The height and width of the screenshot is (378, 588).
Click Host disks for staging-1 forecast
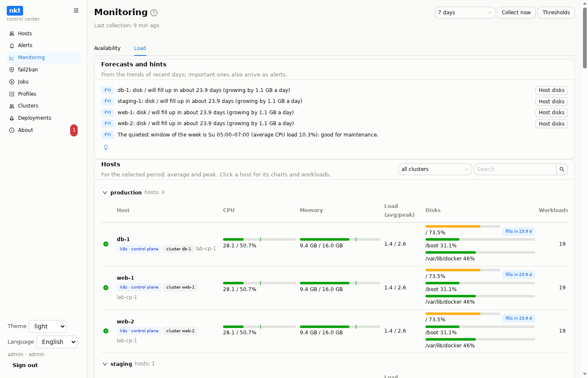coord(551,102)
